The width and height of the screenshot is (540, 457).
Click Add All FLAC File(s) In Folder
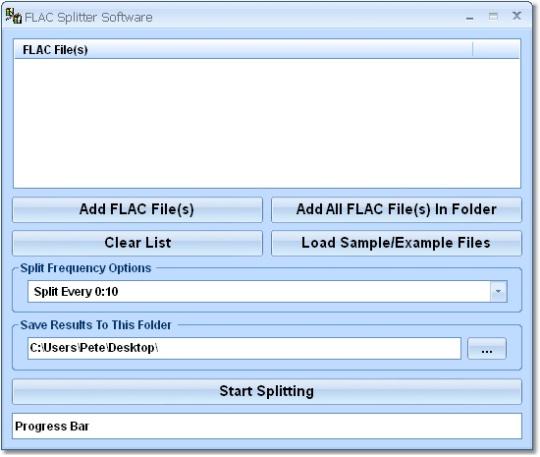pos(396,210)
